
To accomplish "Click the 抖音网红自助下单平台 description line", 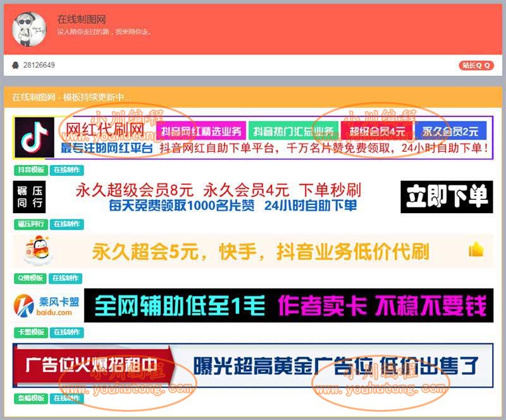I will (x=324, y=148).
